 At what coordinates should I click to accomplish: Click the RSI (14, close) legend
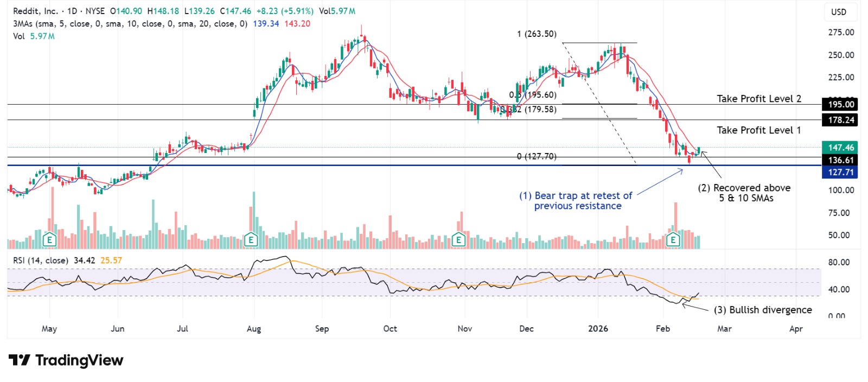pyautogui.click(x=41, y=260)
